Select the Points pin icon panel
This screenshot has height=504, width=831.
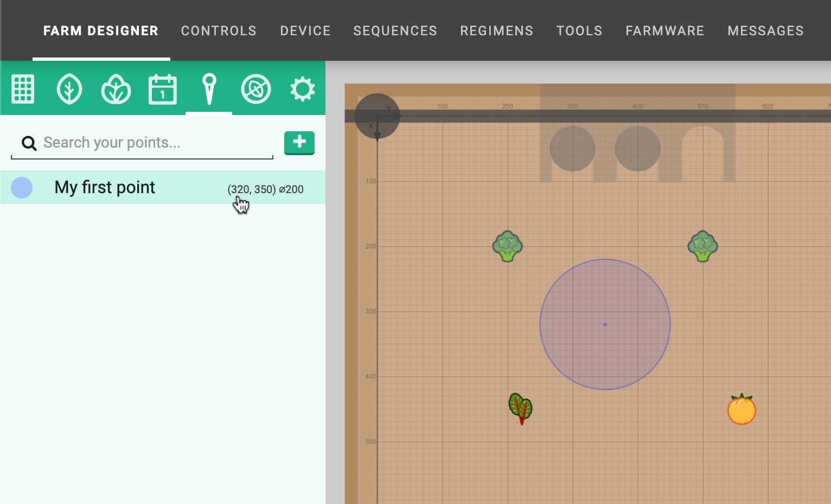tap(209, 89)
